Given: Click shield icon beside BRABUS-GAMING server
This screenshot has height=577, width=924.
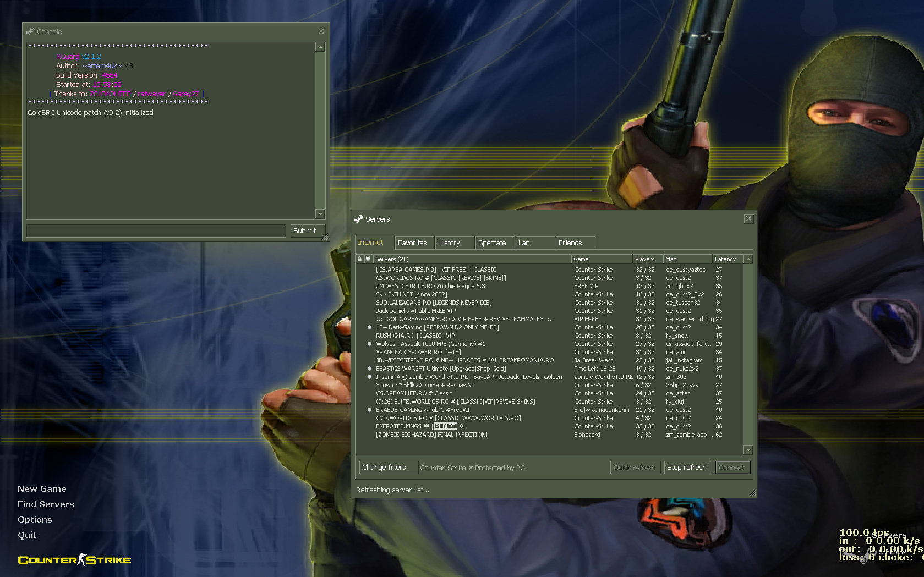Looking at the screenshot, I should (369, 410).
